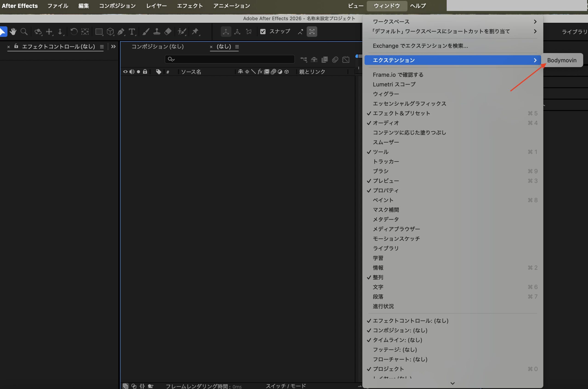Click スイッチ / モード toggle button
Image resolution: width=588 pixels, height=389 pixels.
pyautogui.click(x=286, y=386)
